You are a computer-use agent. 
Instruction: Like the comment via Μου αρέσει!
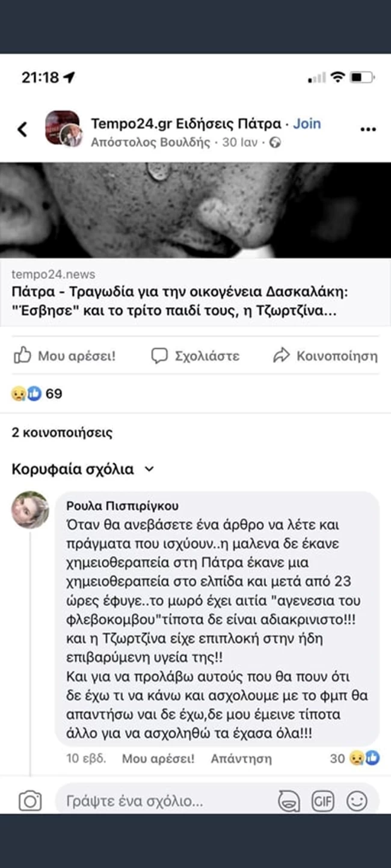(158, 759)
